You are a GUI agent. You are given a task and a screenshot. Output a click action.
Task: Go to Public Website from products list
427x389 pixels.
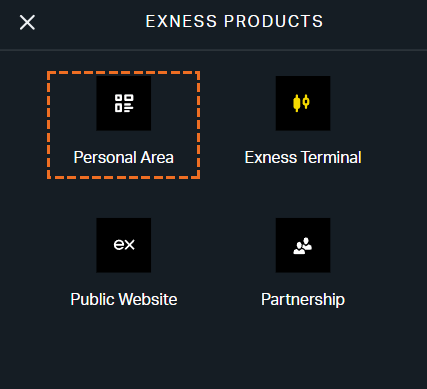click(124, 263)
